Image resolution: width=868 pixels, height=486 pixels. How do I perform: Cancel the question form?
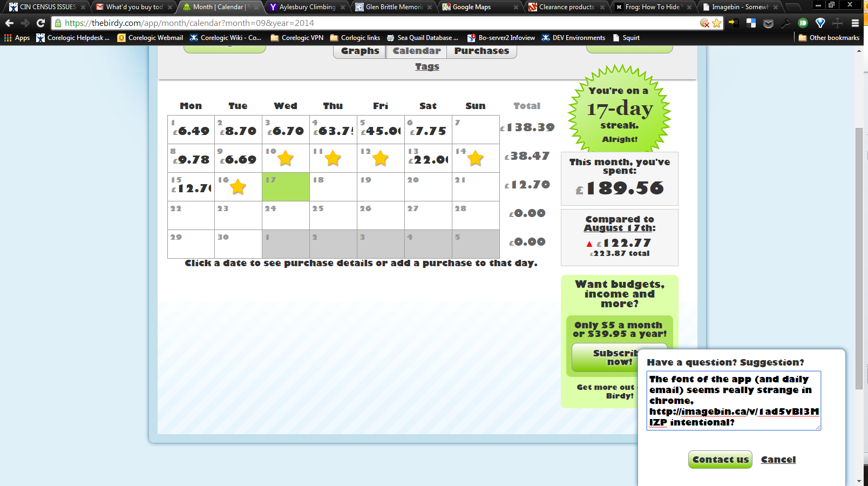[x=778, y=460]
